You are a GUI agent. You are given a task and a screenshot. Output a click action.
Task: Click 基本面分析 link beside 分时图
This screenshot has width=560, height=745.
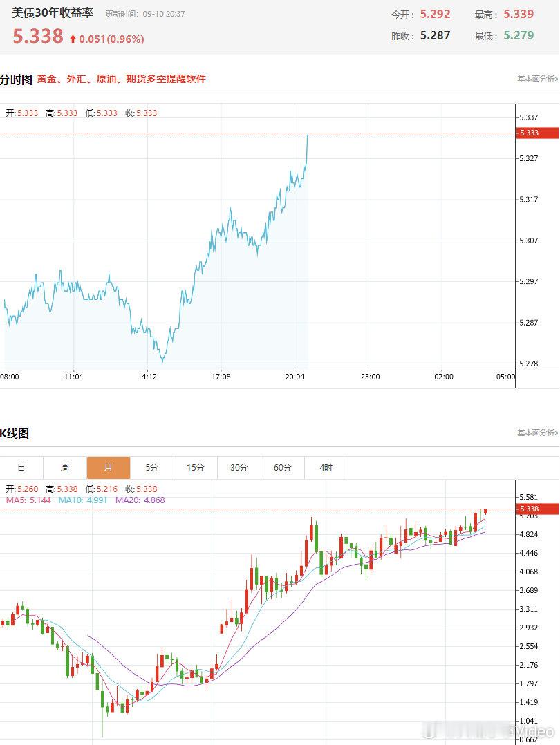(x=538, y=79)
